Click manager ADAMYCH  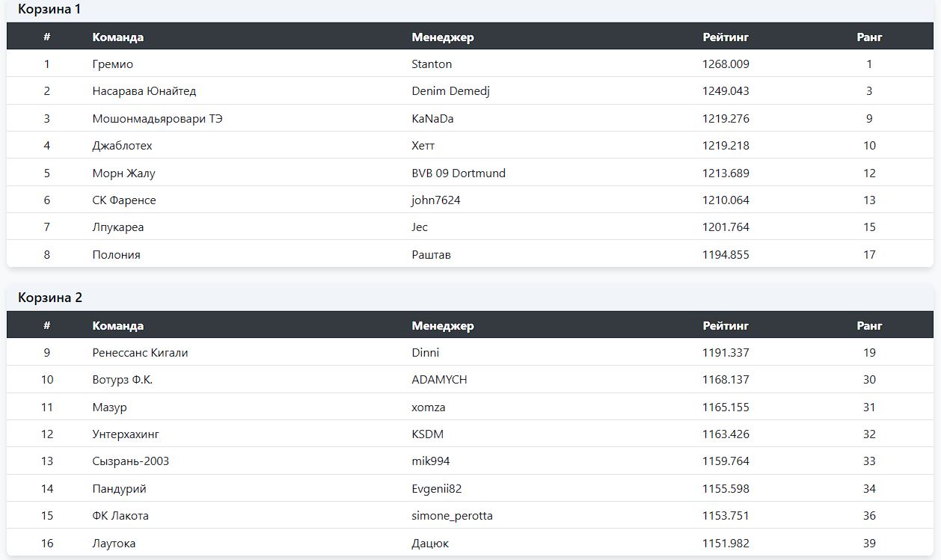click(439, 380)
